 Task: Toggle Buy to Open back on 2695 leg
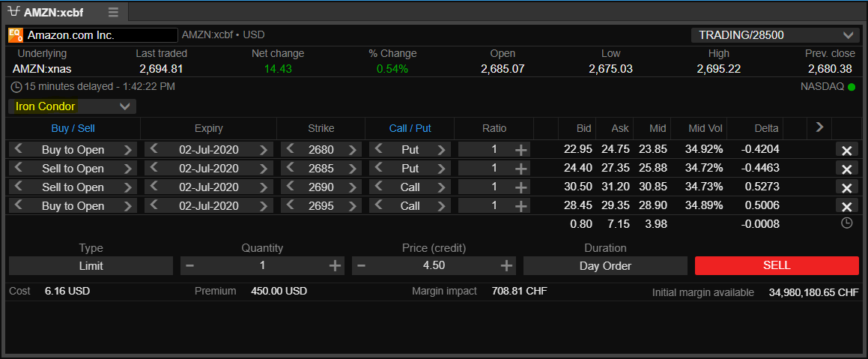tap(18, 206)
